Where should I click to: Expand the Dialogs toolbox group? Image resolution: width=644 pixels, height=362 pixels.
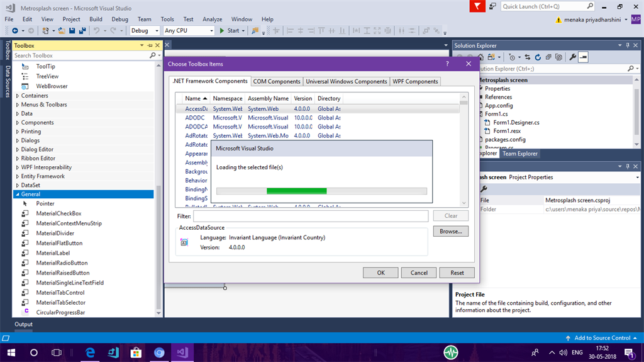point(17,140)
